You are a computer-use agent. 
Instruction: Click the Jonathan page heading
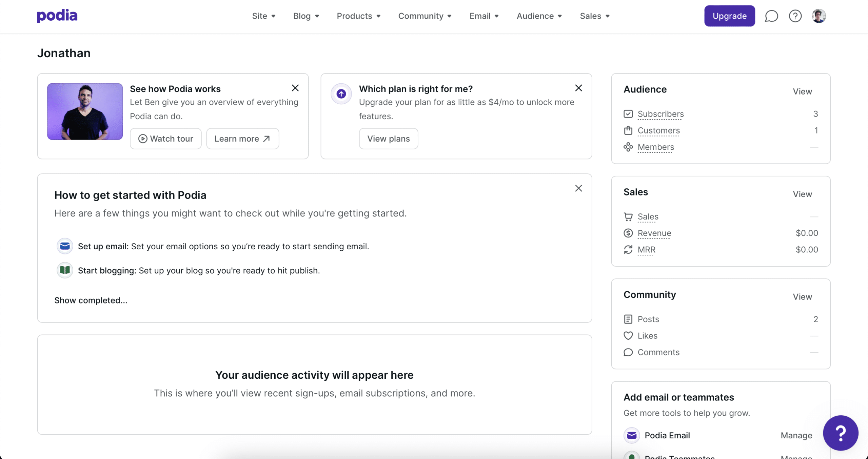64,53
